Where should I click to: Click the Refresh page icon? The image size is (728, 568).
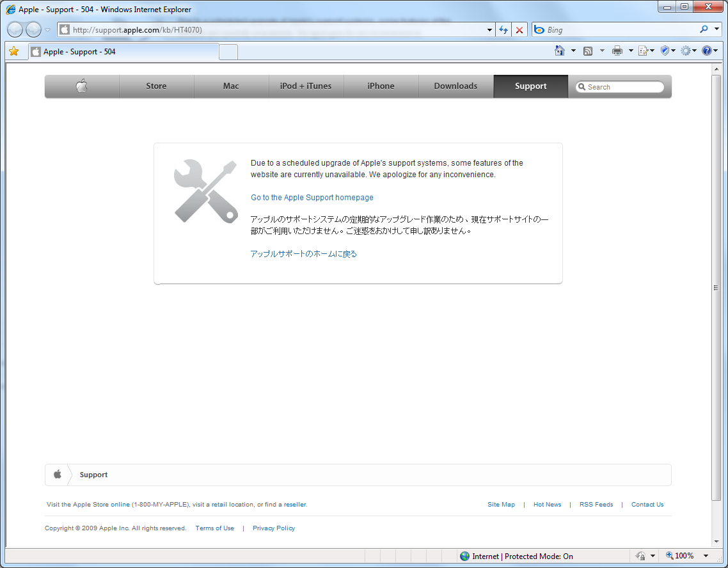click(503, 29)
